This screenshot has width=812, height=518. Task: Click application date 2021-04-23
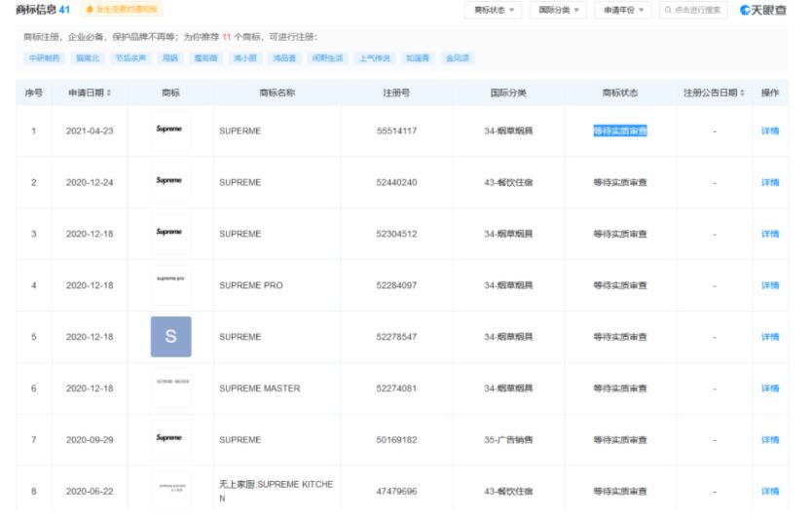tap(90, 131)
